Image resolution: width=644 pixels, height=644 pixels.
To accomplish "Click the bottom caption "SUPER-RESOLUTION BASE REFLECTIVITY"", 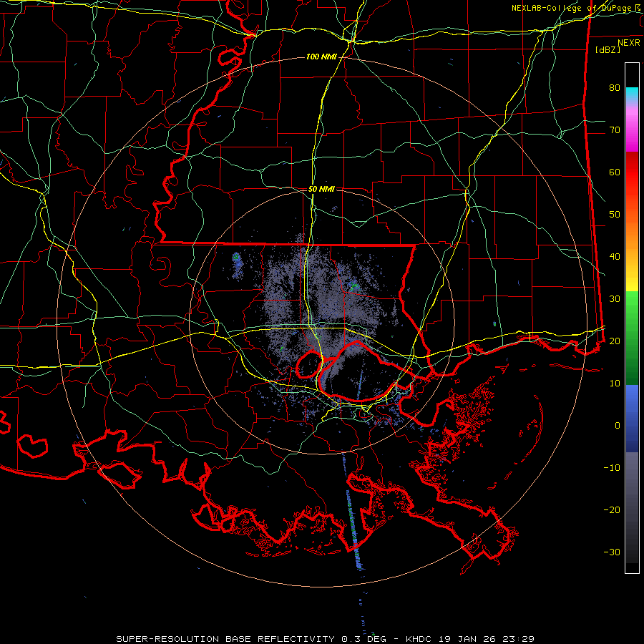I will 225,639.
